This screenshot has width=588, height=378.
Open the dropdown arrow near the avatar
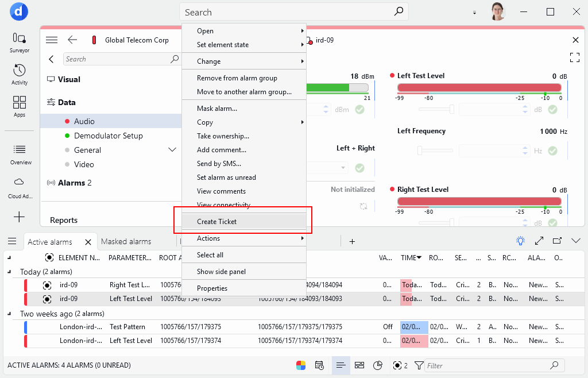coord(474,13)
